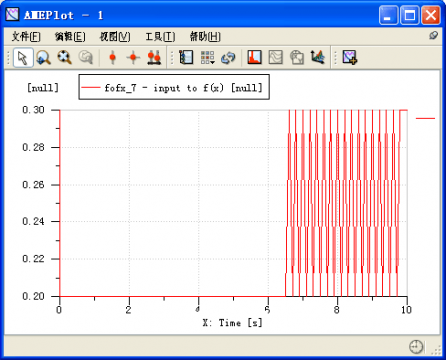Click the [null] y-axis unit label
This screenshot has width=446, height=360.
43,88
